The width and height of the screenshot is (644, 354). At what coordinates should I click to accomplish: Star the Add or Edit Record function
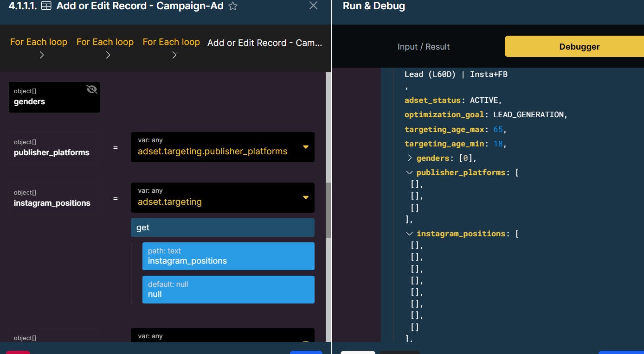tap(233, 6)
